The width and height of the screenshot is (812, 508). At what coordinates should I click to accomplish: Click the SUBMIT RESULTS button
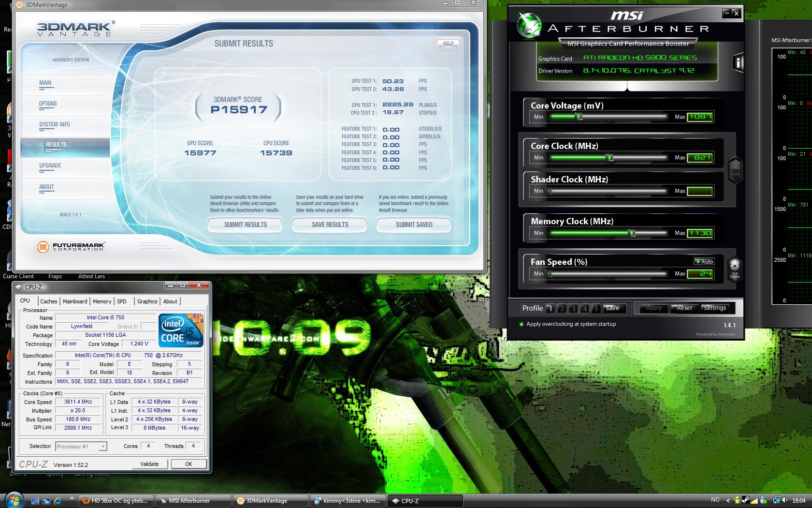click(245, 225)
